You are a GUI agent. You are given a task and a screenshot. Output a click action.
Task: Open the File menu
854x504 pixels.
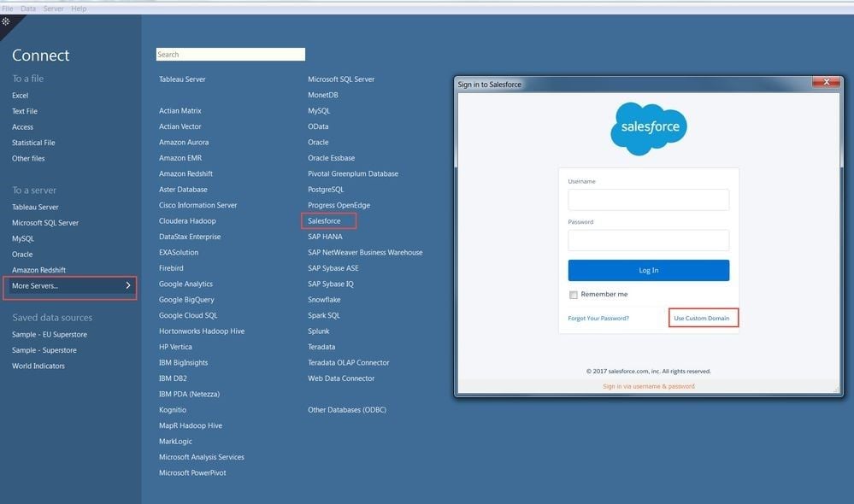(8, 9)
